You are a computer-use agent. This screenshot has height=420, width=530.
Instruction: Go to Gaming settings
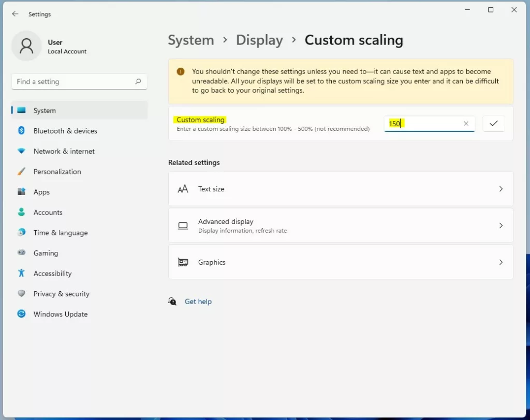click(x=46, y=253)
